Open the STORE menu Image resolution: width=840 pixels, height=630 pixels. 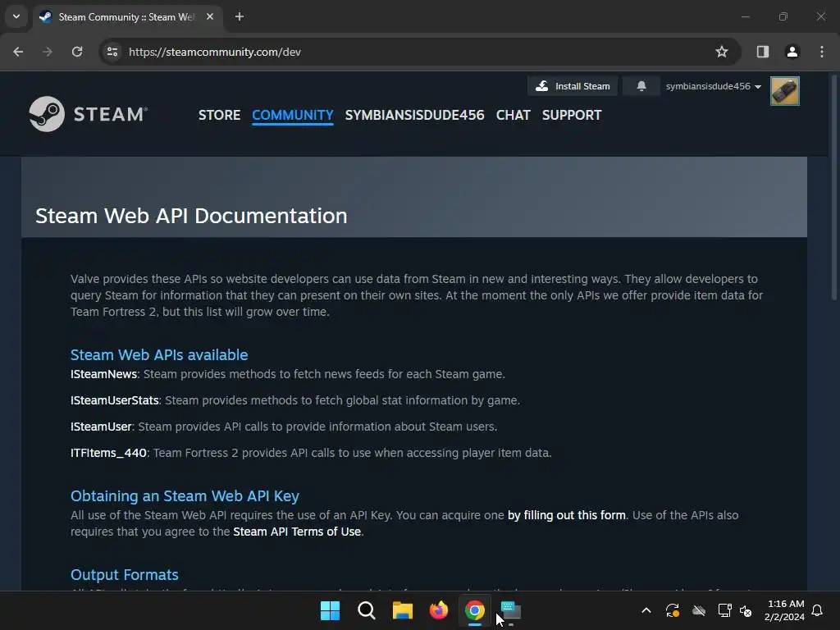click(219, 115)
